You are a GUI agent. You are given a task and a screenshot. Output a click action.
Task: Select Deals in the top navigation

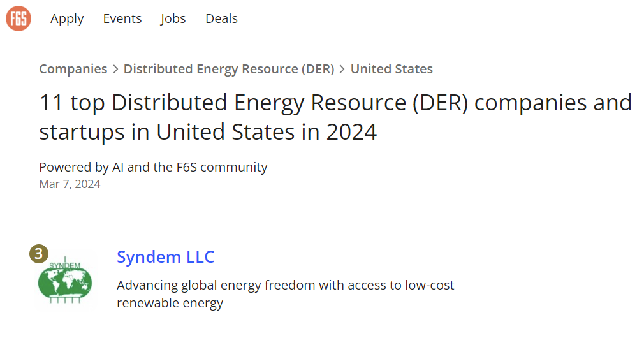click(221, 18)
